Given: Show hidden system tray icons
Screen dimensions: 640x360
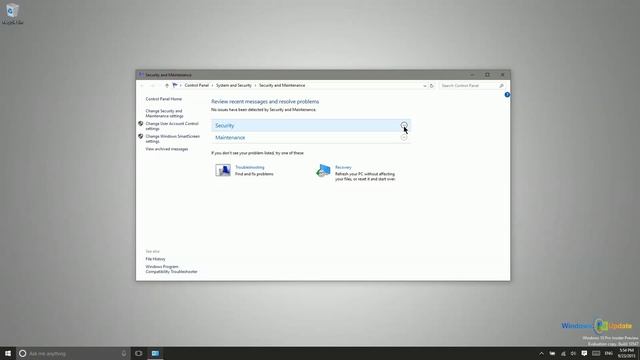Looking at the screenshot, I should [541, 353].
